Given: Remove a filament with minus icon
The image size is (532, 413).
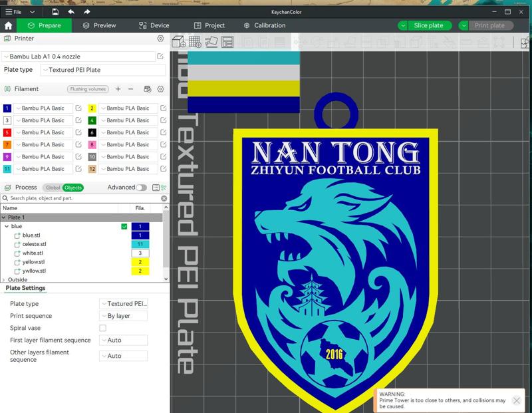Looking at the screenshot, I should click(130, 89).
